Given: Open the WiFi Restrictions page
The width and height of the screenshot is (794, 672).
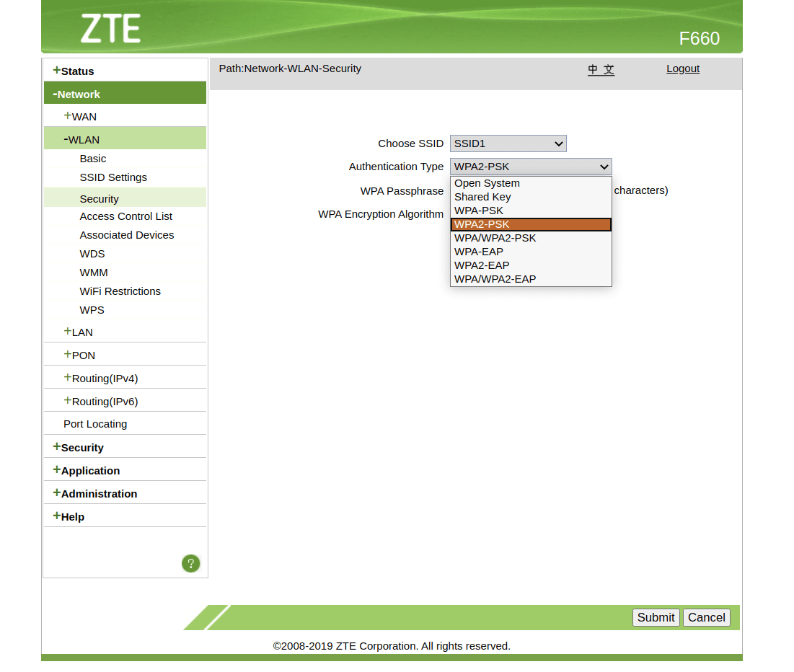Looking at the screenshot, I should pyautogui.click(x=120, y=291).
